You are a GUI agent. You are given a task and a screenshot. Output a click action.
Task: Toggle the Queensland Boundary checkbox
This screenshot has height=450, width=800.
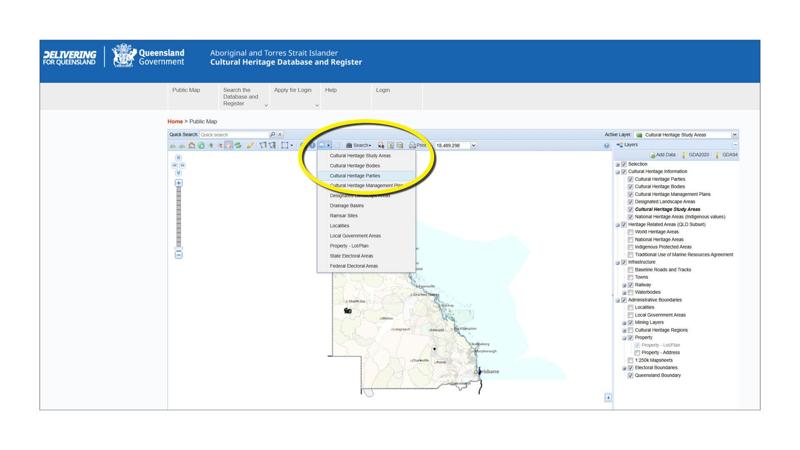[x=630, y=374]
